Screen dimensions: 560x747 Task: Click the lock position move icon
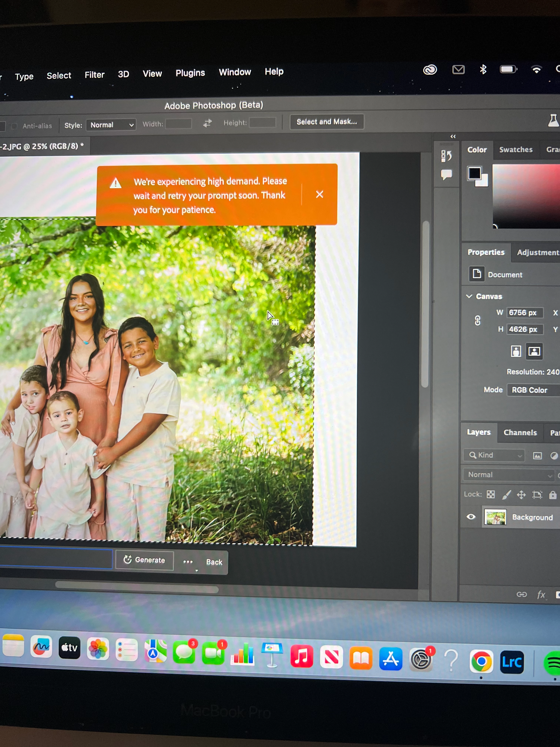pos(521,495)
